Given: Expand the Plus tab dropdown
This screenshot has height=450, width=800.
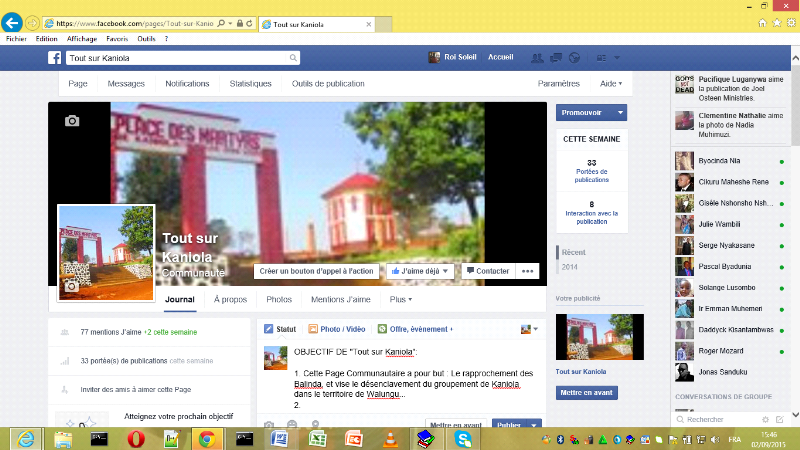Looking at the screenshot, I should coord(401,299).
